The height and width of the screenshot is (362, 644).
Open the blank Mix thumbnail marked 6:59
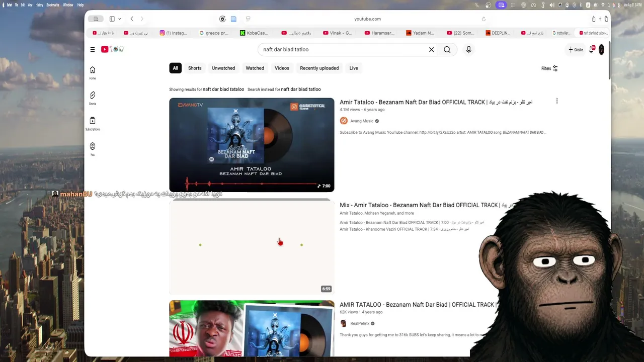click(252, 246)
